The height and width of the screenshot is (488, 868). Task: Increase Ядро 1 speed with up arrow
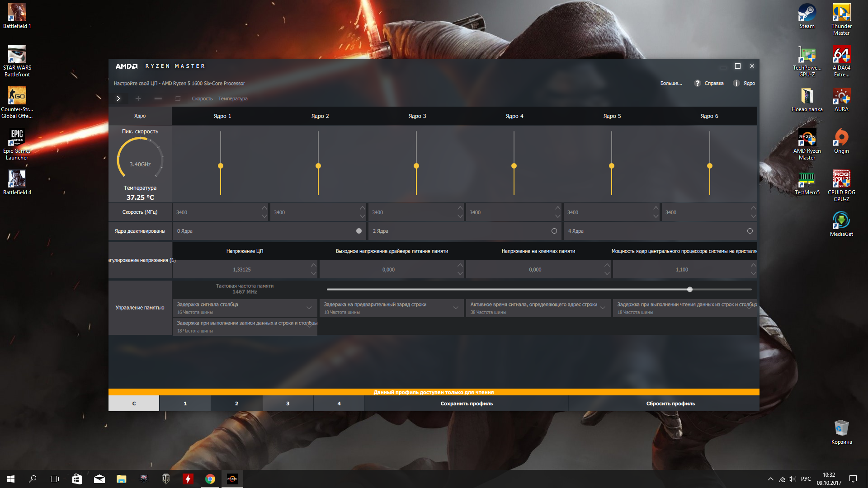tap(264, 208)
